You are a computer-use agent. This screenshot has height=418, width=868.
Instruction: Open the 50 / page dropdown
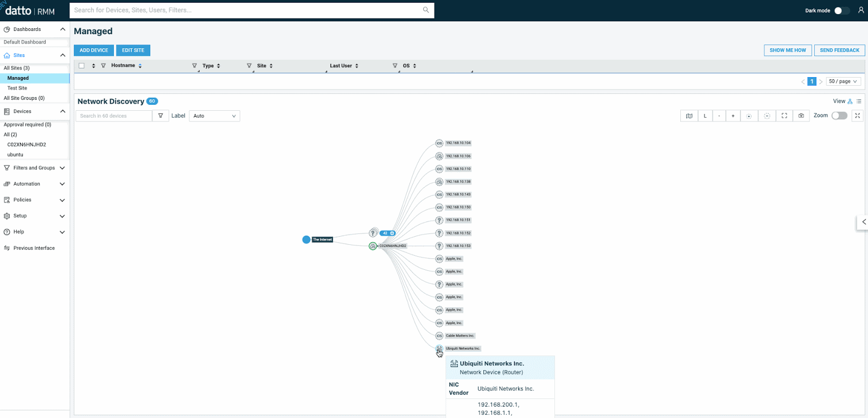point(844,81)
